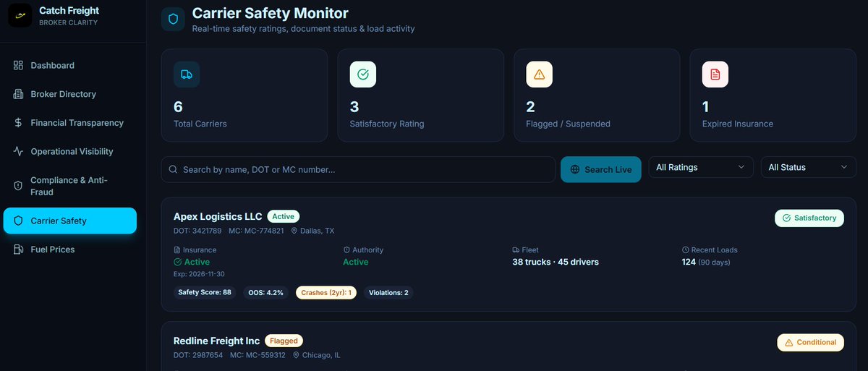Click the Flagged status tag beside Redline Freight
This screenshot has height=371, width=868.
pyautogui.click(x=284, y=340)
